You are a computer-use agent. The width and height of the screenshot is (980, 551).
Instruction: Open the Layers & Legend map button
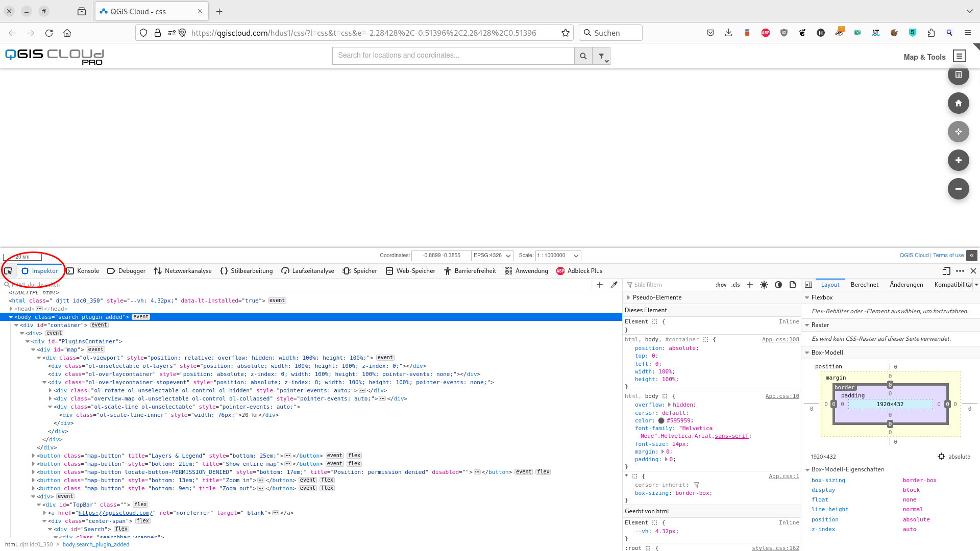958,75
